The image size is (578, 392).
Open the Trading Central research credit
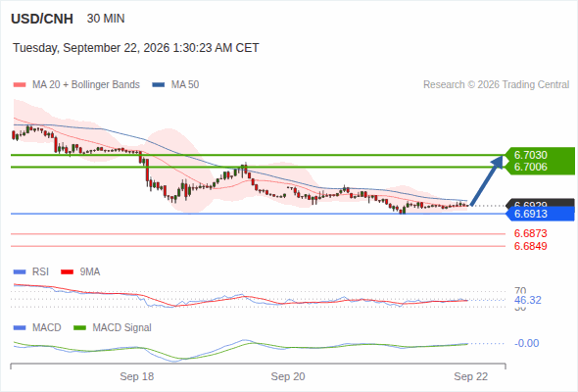[496, 85]
